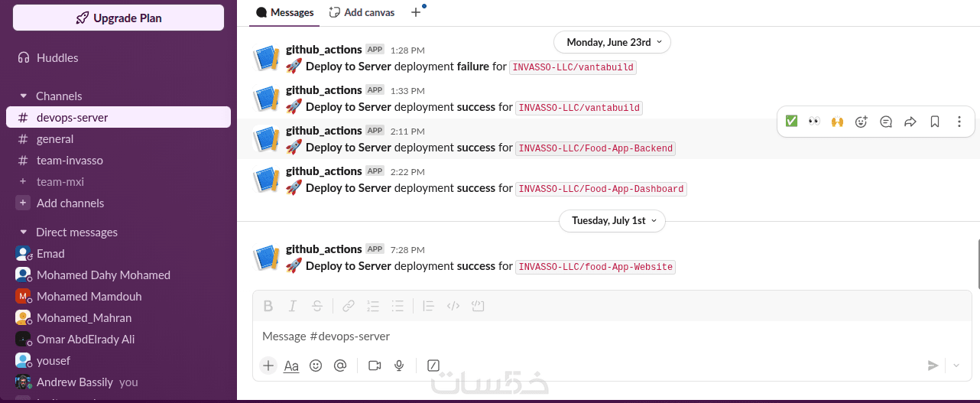Click the INVASSO-LLC/food-App-Website repo tag

coord(595,267)
